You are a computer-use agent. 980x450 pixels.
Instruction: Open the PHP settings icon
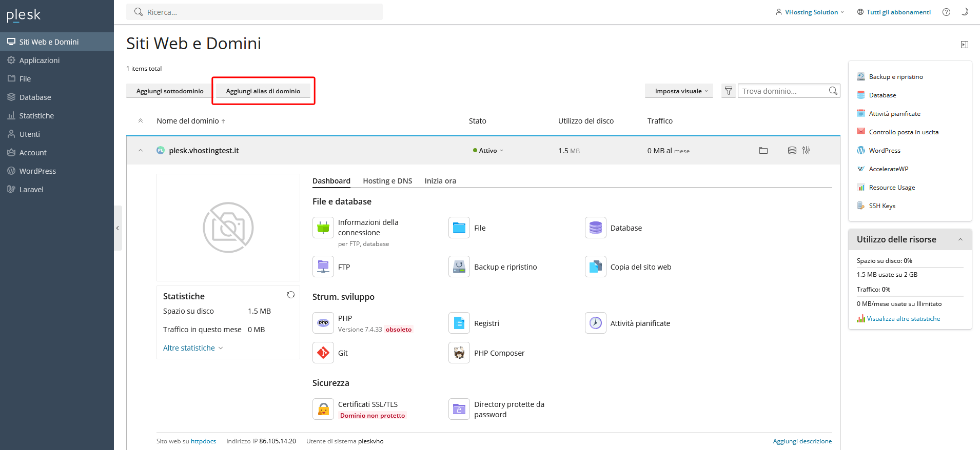tap(323, 323)
